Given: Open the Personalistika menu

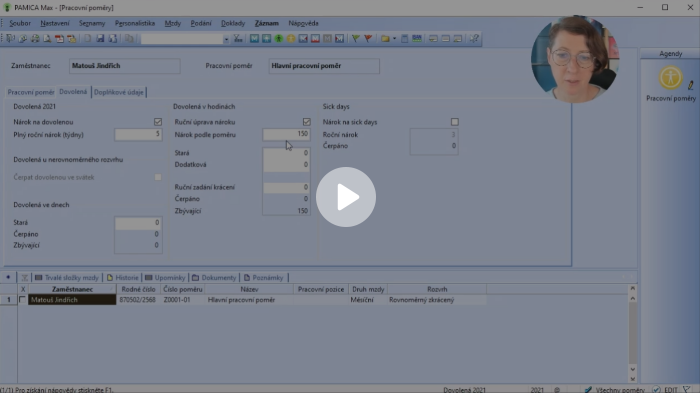Looking at the screenshot, I should [135, 23].
